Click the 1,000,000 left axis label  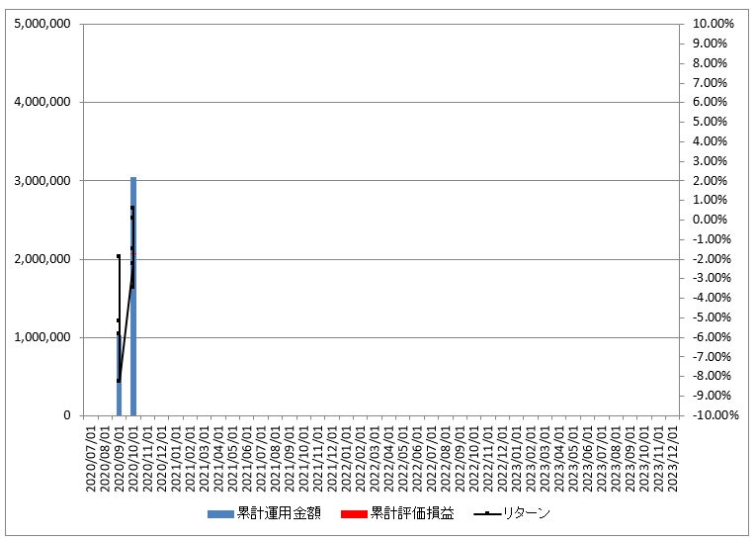click(42, 337)
